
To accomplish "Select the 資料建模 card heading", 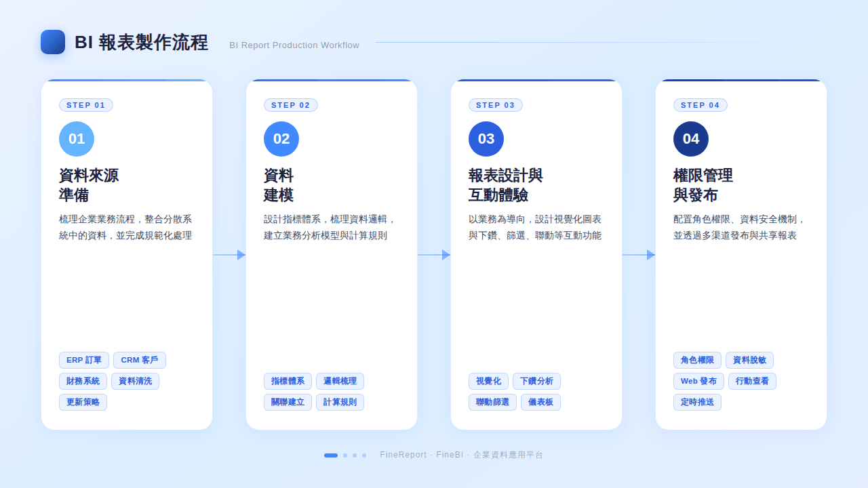I will click(279, 185).
